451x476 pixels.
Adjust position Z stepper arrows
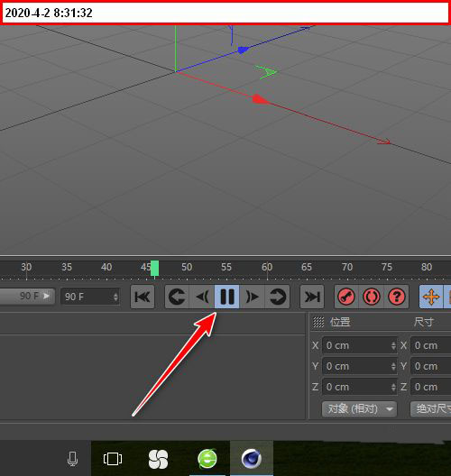(393, 387)
